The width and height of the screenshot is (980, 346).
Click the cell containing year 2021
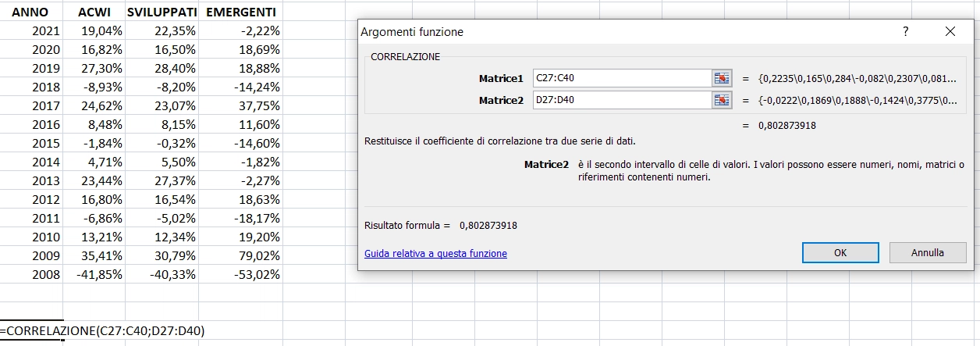click(31, 31)
